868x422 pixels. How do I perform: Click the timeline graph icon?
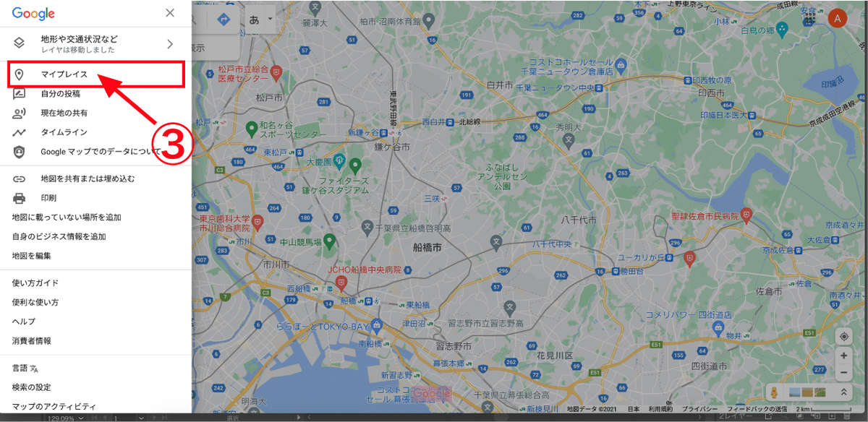click(19, 132)
